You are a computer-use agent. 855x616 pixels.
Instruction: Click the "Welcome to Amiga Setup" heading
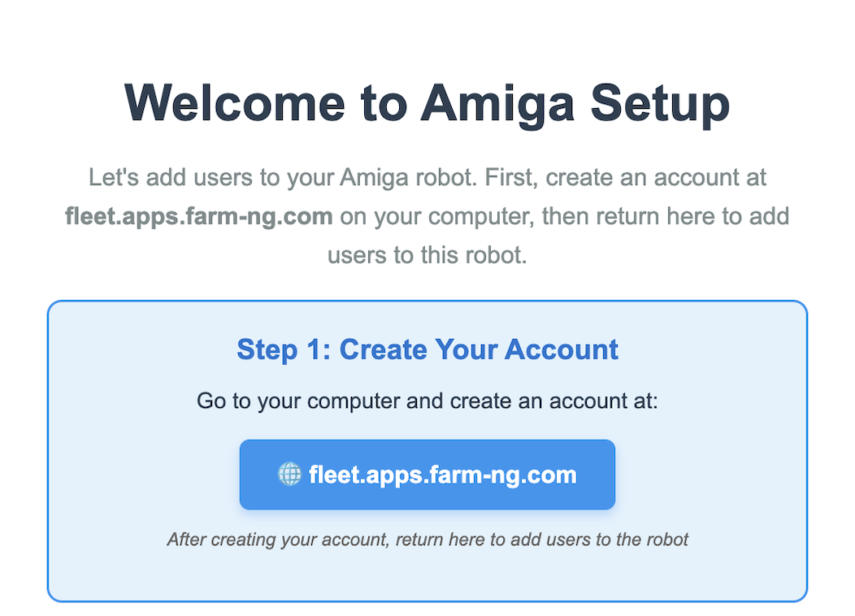click(x=427, y=103)
